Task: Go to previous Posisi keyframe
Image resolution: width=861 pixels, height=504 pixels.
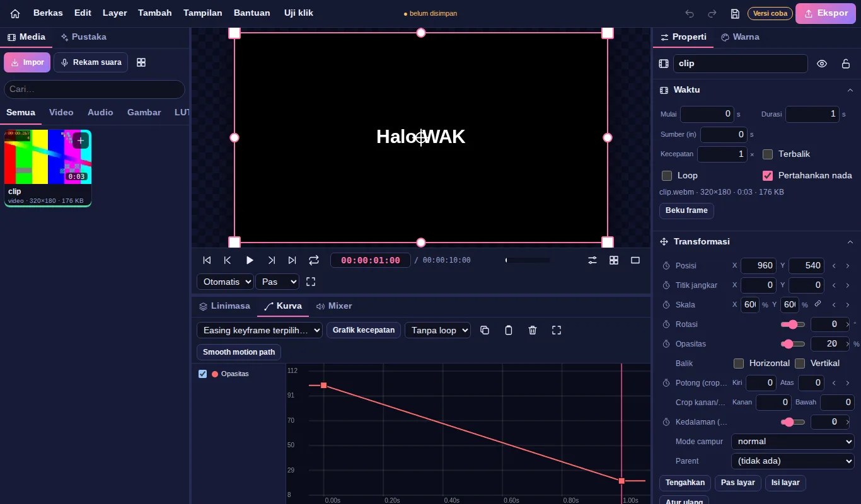Action: pos(834,266)
